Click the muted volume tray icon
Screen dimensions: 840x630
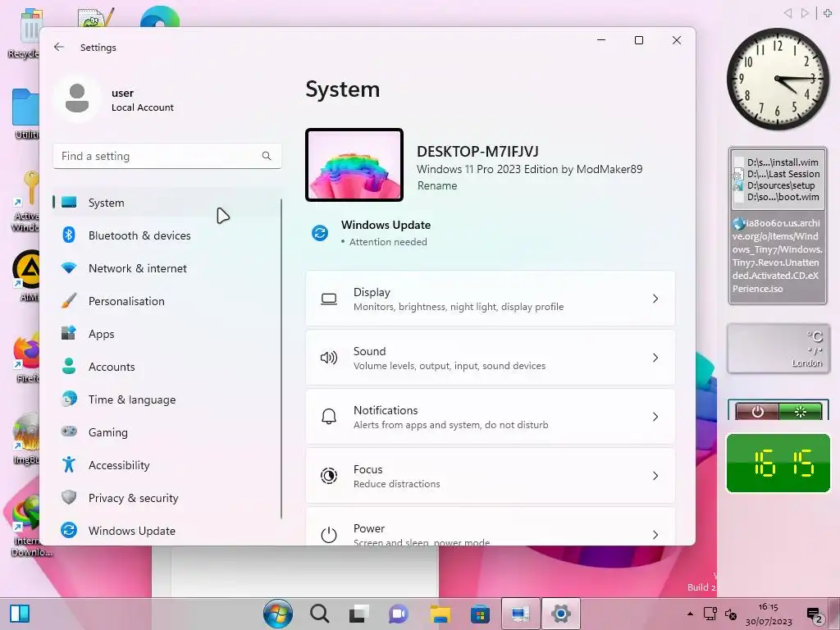tap(731, 614)
